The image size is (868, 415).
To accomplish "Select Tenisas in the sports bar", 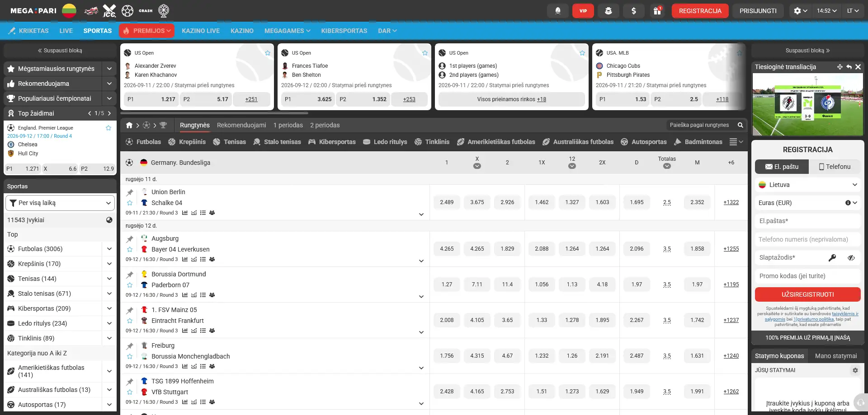I will coord(230,142).
